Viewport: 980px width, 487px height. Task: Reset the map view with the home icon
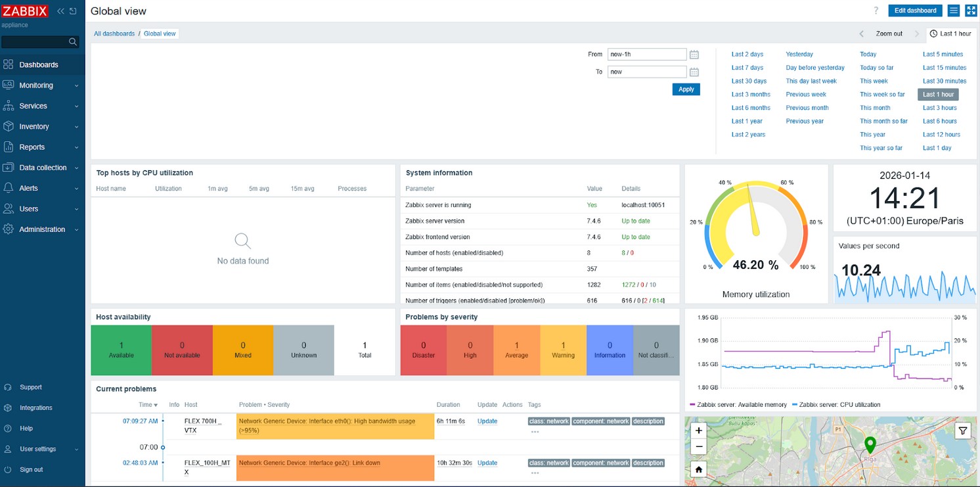tap(698, 469)
